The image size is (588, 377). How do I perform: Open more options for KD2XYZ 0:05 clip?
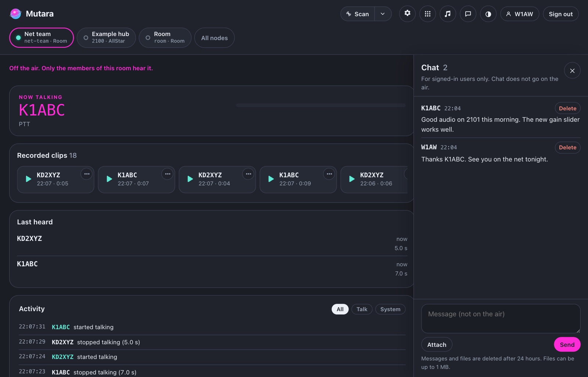pyautogui.click(x=87, y=174)
